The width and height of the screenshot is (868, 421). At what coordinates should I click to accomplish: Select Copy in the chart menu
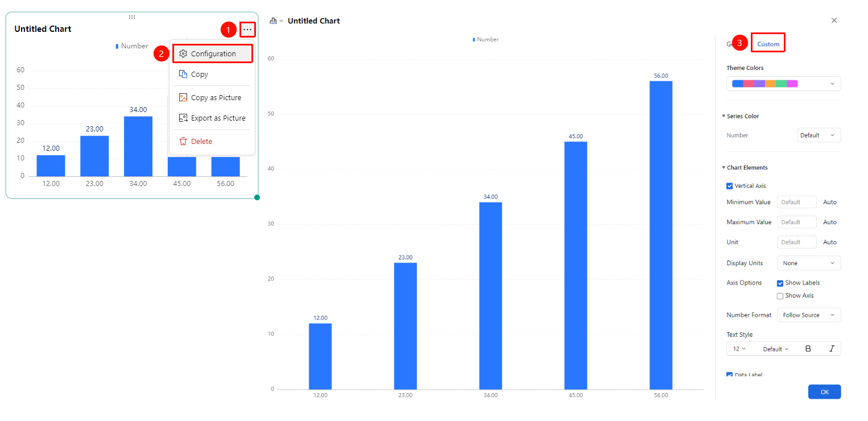pyautogui.click(x=212, y=75)
